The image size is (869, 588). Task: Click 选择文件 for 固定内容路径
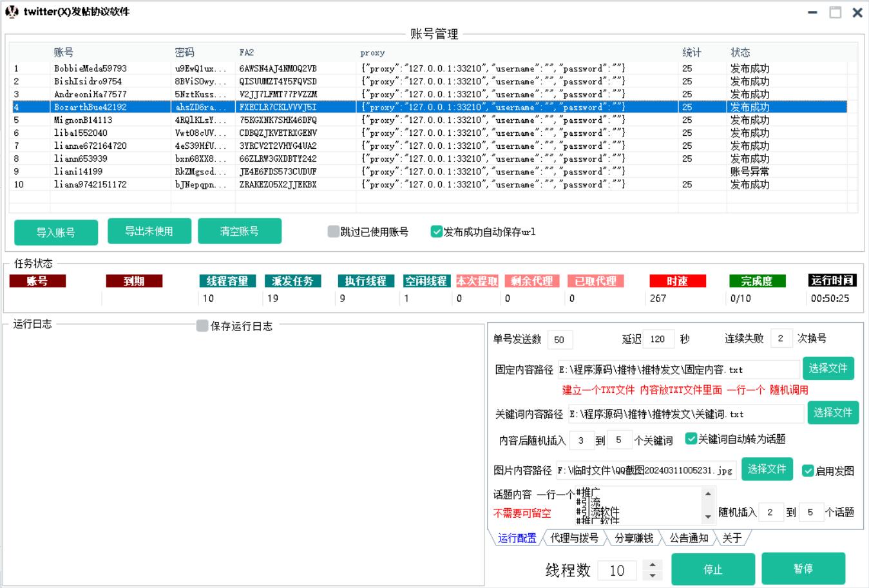pyautogui.click(x=828, y=368)
